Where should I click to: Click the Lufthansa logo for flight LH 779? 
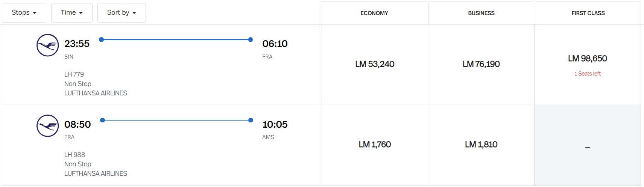click(47, 45)
